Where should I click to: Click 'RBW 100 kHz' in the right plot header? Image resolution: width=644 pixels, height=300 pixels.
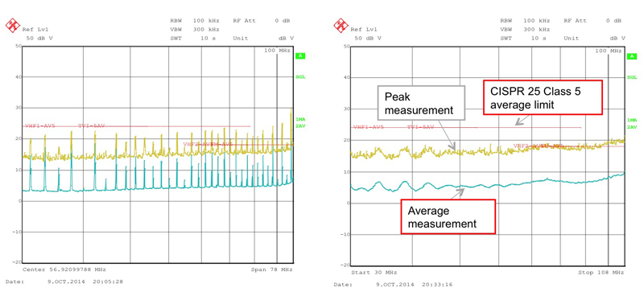point(525,20)
